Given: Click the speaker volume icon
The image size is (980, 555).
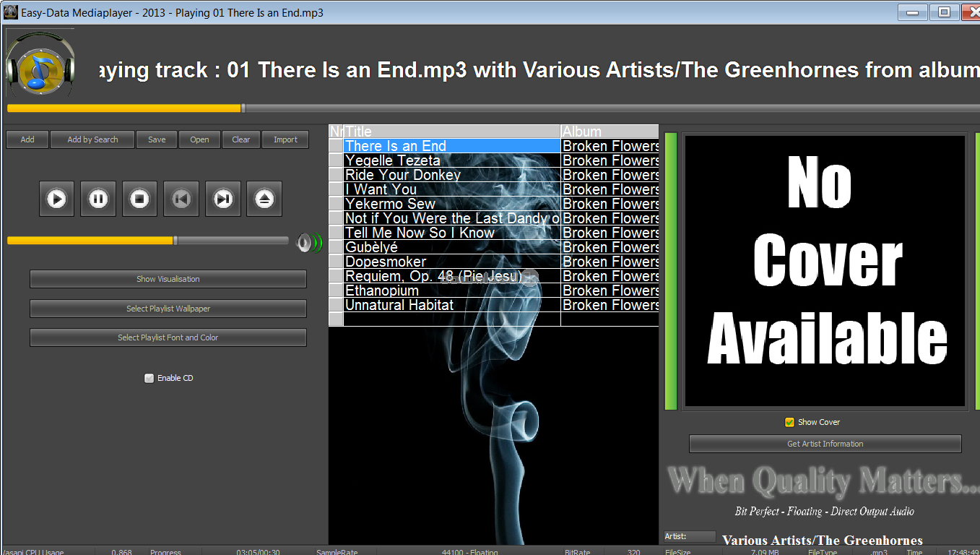Looking at the screenshot, I should pyautogui.click(x=308, y=243).
